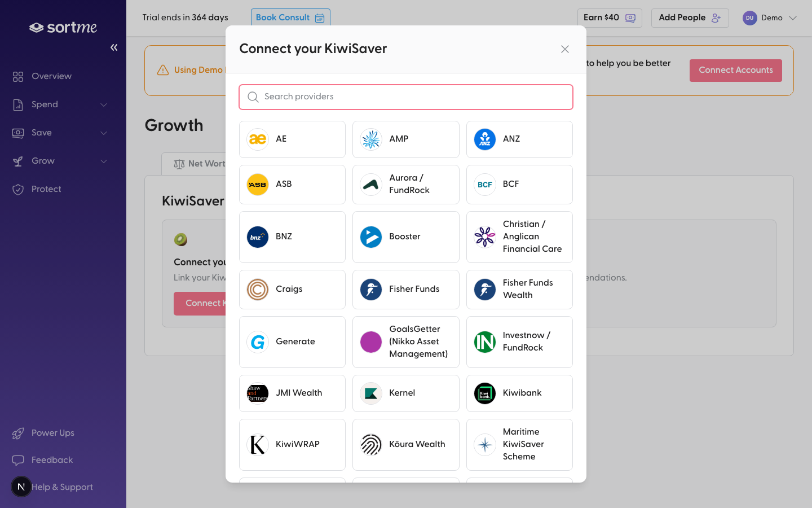Select the Aurora / FundRock provider logo
Screen dimensions: 812x508
[x=371, y=185]
